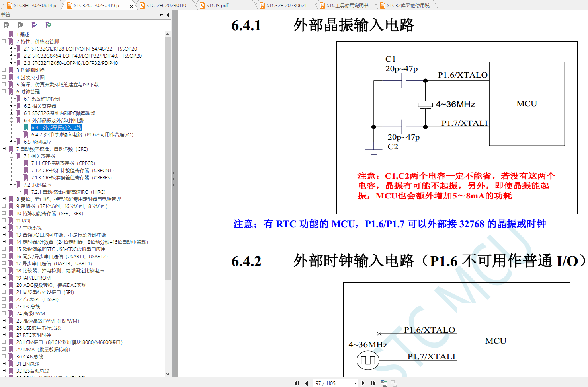
Task: Collapse the 7.2 范例程序 node
Action: click(12, 185)
